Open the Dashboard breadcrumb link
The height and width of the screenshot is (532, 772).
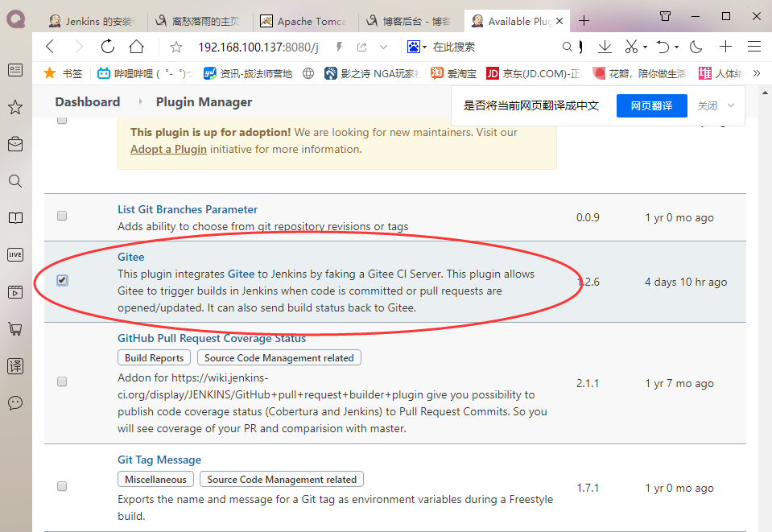tap(88, 102)
